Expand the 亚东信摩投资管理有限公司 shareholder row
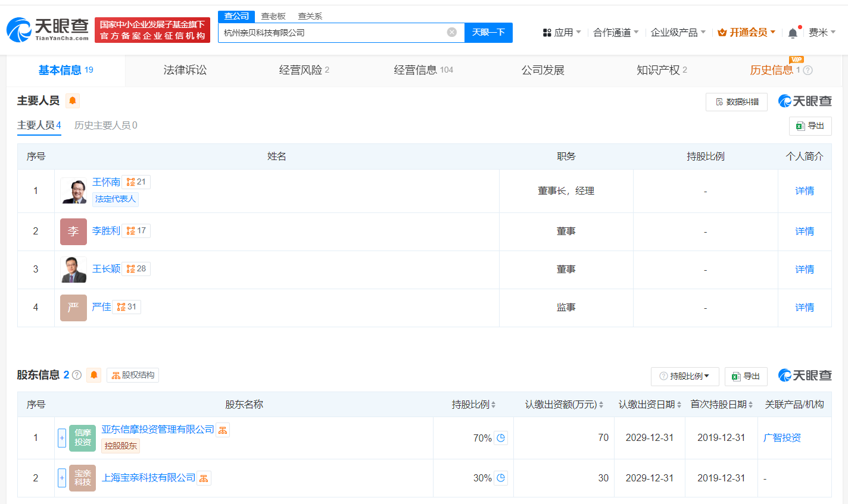Viewport: 848px width, 504px height. pos(62,438)
